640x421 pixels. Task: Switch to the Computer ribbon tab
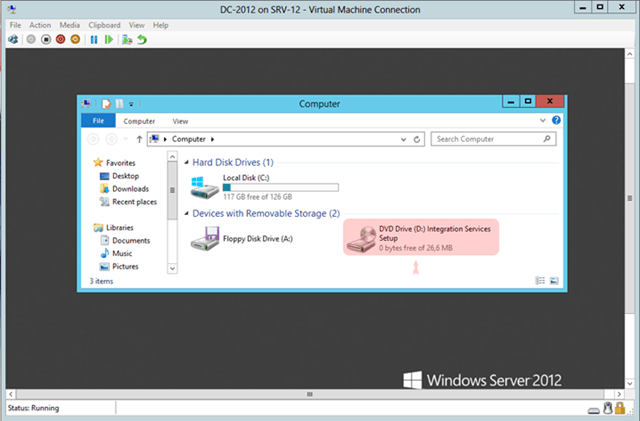click(139, 121)
